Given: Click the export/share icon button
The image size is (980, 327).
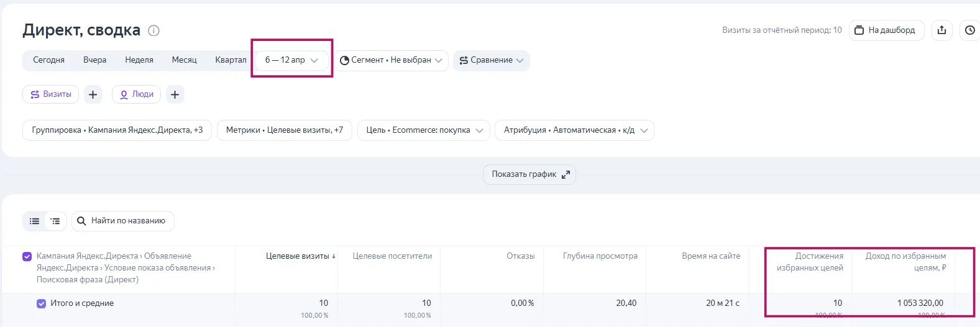Looking at the screenshot, I should tap(941, 30).
